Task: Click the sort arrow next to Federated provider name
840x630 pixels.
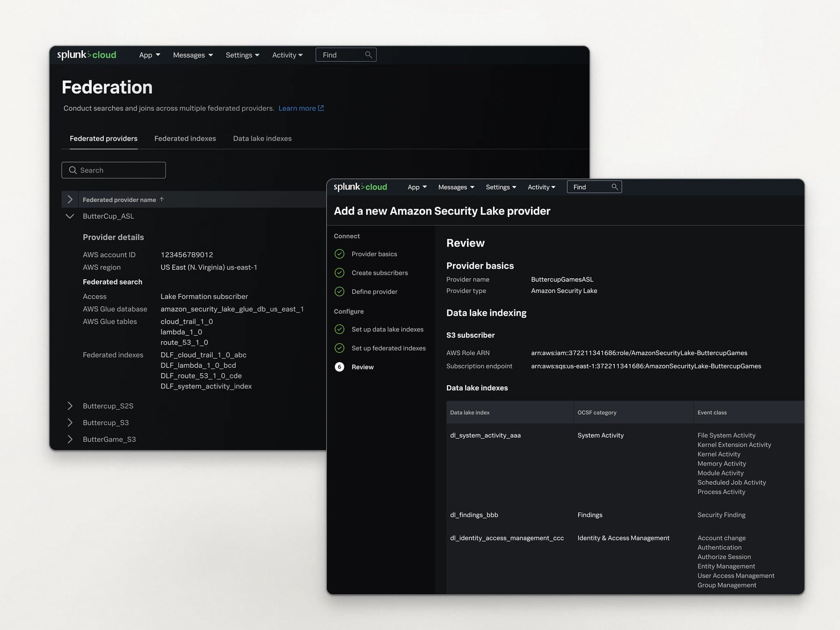Action: click(161, 199)
